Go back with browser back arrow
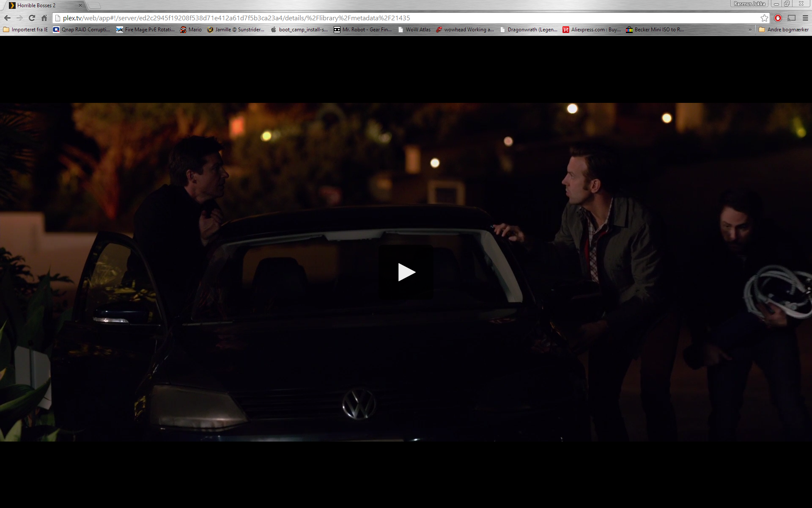 (7, 18)
